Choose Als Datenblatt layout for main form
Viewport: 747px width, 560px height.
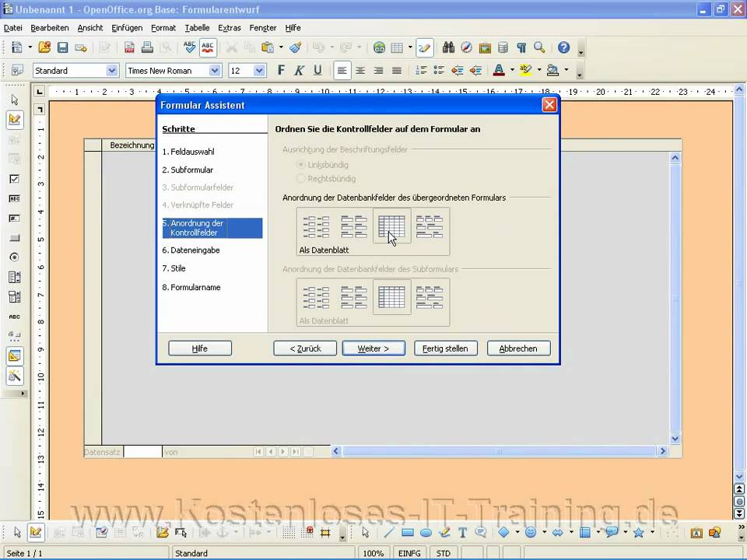391,226
